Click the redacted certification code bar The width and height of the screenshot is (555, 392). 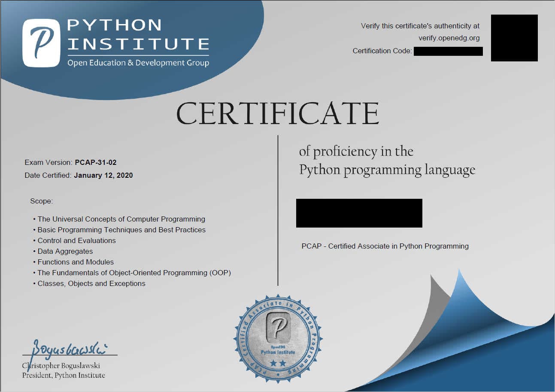448,52
